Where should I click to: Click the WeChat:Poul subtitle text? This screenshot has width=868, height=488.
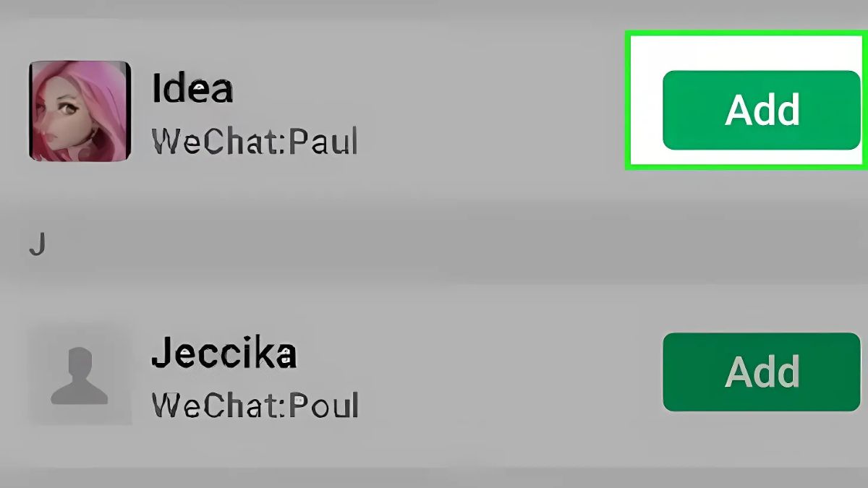(x=255, y=405)
